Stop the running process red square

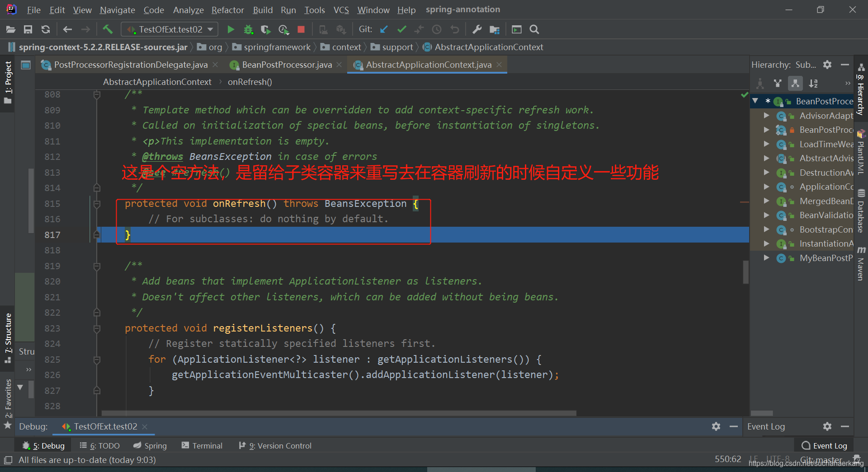(x=301, y=29)
